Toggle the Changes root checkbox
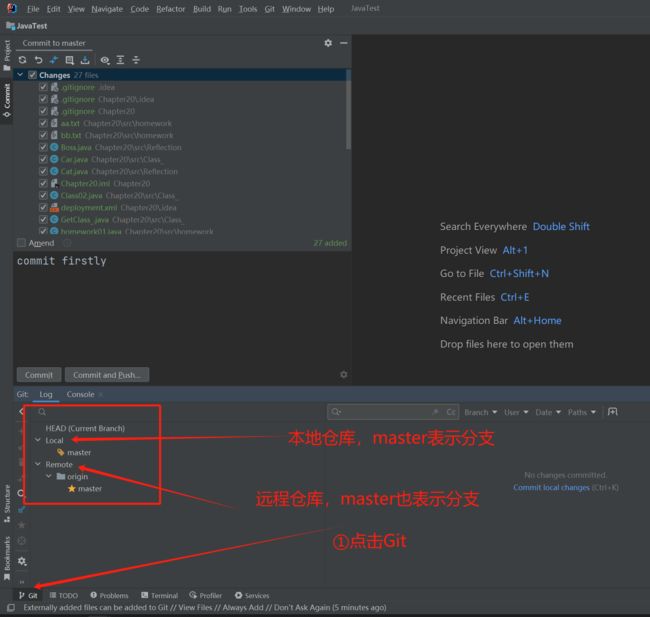The width and height of the screenshot is (650, 617). pos(32,75)
